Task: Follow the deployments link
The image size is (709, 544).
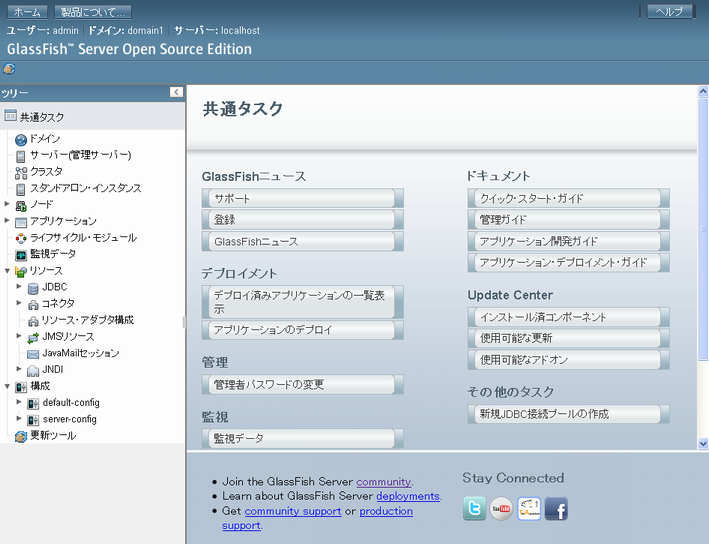Action: [x=408, y=496]
